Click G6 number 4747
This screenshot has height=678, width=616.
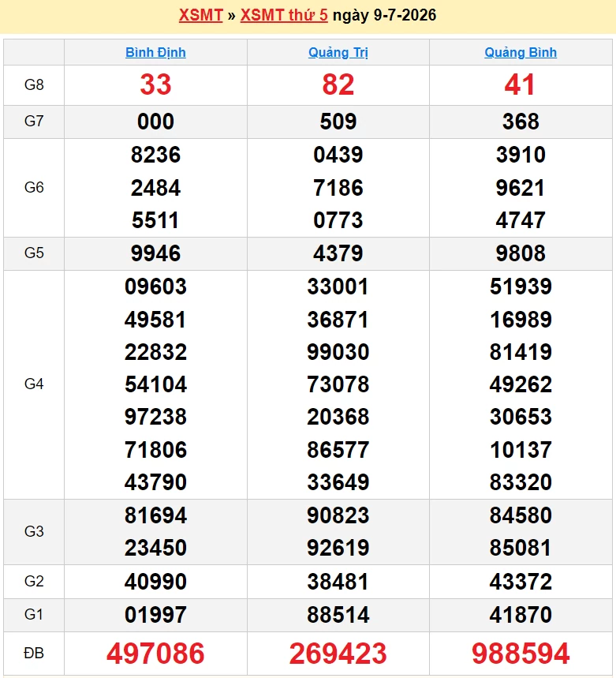(x=521, y=220)
